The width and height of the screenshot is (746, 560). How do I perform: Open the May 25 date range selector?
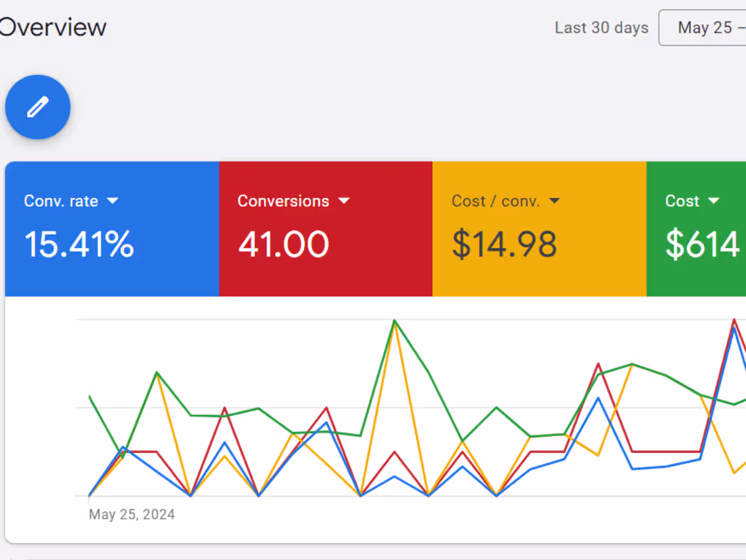click(x=705, y=27)
